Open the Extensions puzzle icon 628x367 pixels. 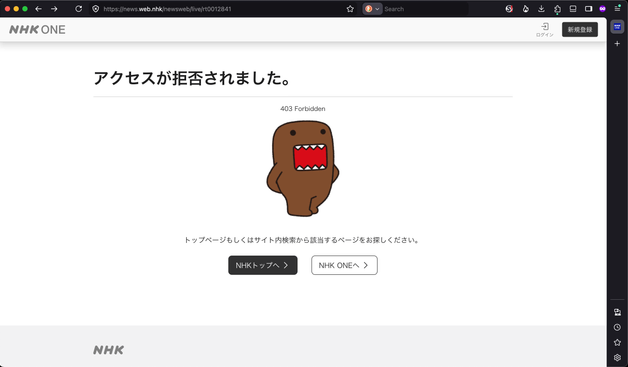tap(557, 9)
